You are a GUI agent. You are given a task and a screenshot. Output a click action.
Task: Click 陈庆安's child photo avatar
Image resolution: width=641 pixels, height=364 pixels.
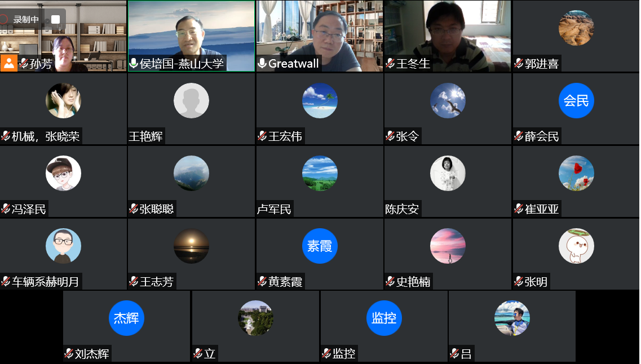448,173
